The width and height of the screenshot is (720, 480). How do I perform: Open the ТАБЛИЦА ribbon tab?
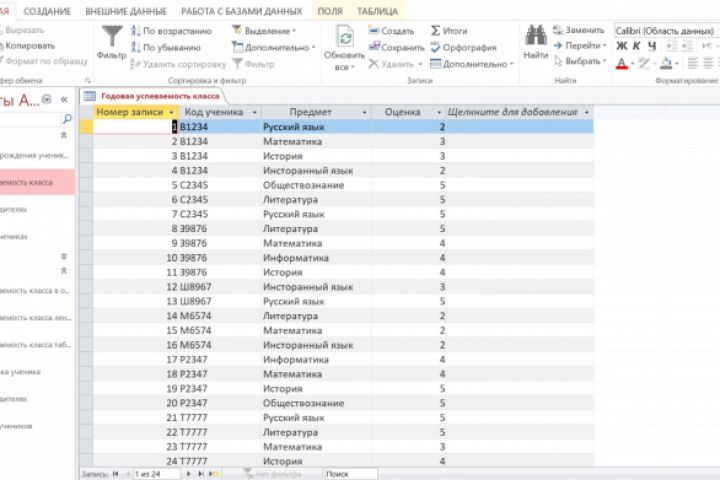pyautogui.click(x=377, y=11)
